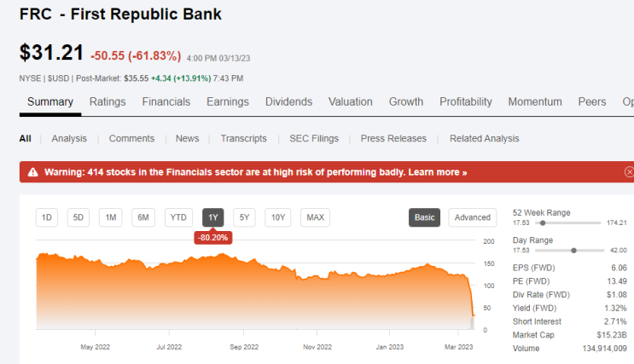Click the warning triangle icon in red banner

coord(32,172)
